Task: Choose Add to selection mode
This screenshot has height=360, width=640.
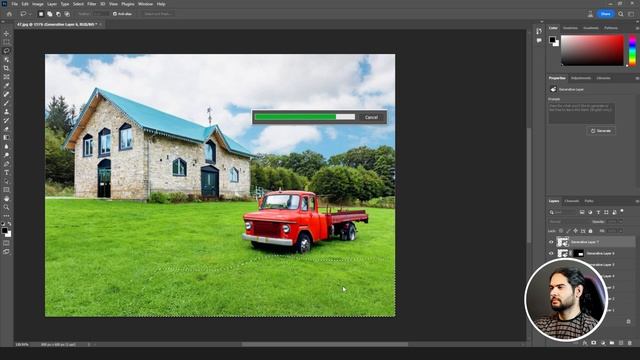Action: tap(49, 14)
